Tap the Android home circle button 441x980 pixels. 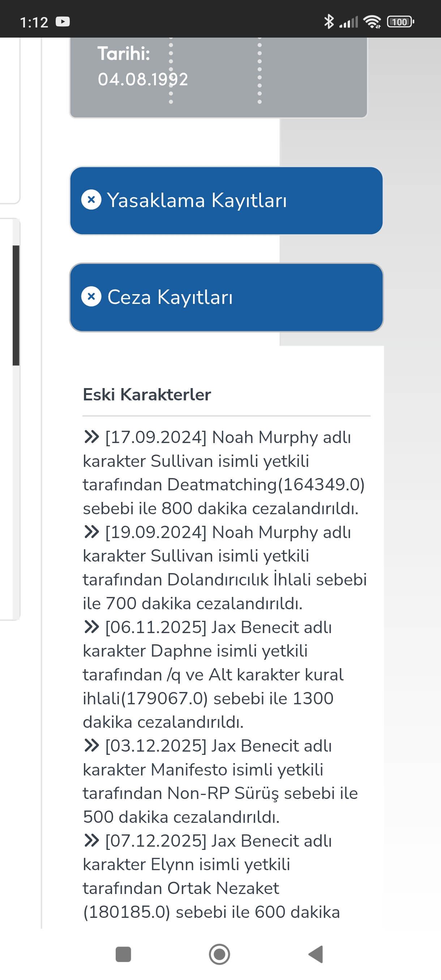tap(219, 954)
